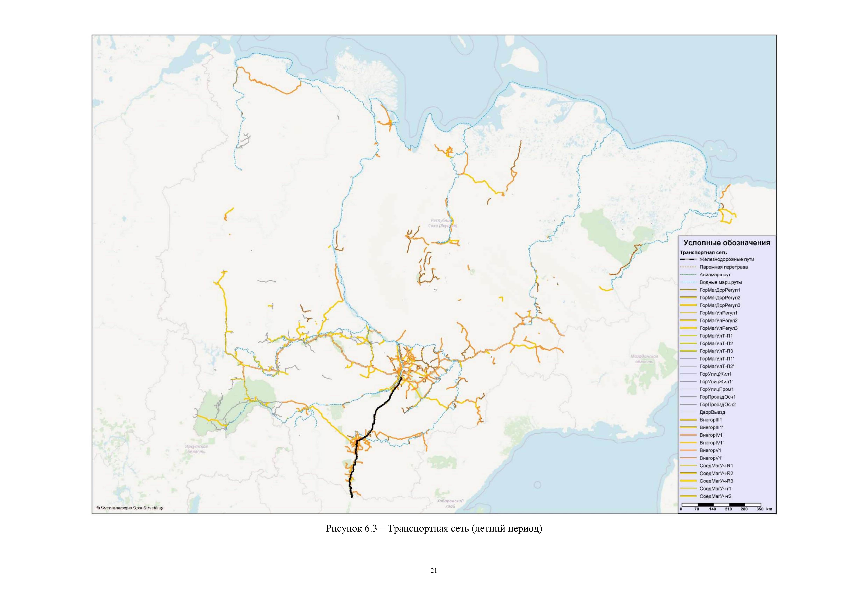Click the Условные обозначения legend title
This screenshot has height=614, width=868.
[x=727, y=243]
